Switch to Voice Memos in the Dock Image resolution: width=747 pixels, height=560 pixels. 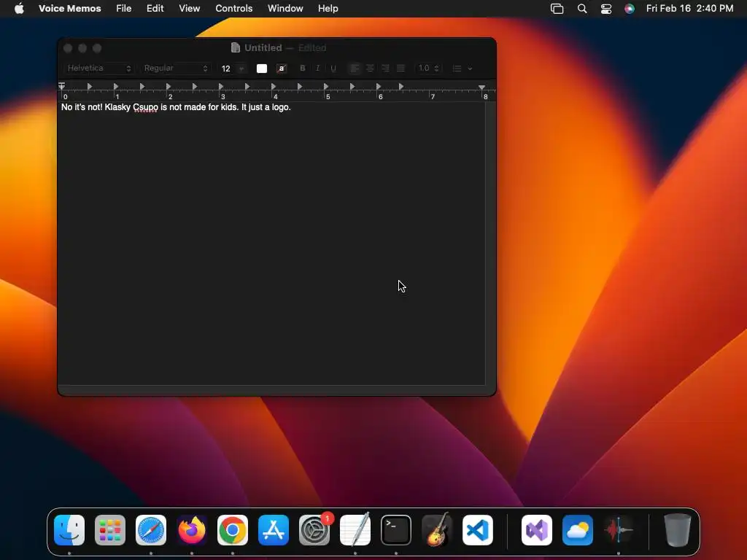click(x=619, y=530)
